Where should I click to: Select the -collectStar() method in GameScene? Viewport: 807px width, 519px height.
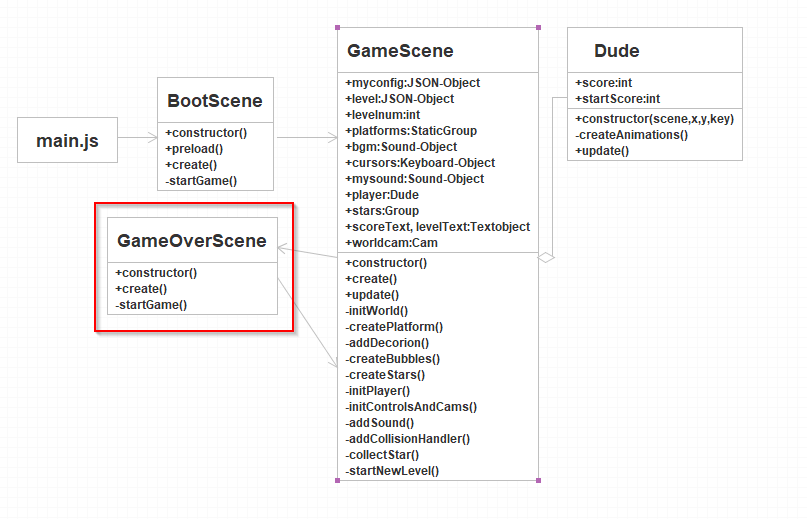(x=383, y=454)
